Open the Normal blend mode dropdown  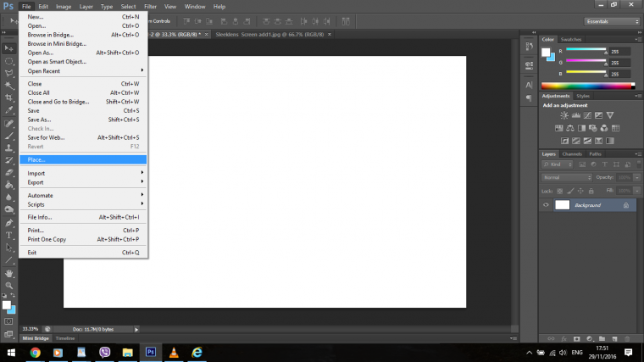pos(567,177)
